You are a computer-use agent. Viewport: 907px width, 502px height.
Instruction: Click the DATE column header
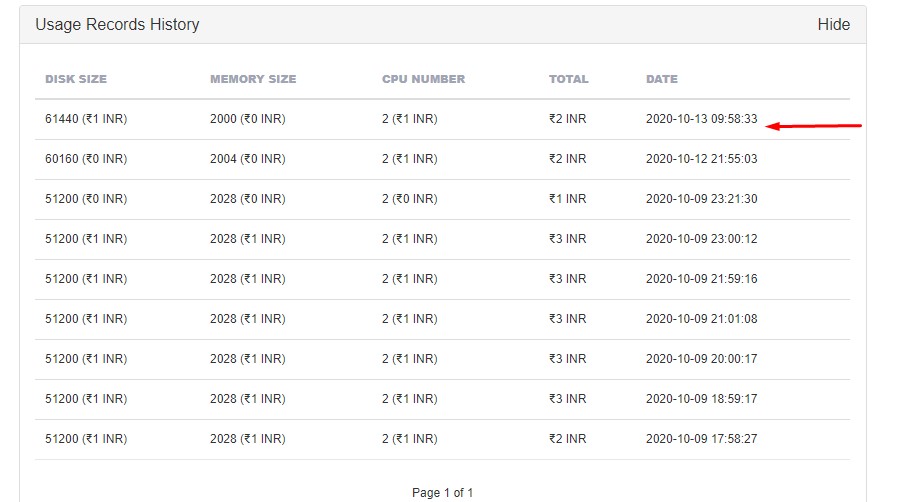point(662,79)
